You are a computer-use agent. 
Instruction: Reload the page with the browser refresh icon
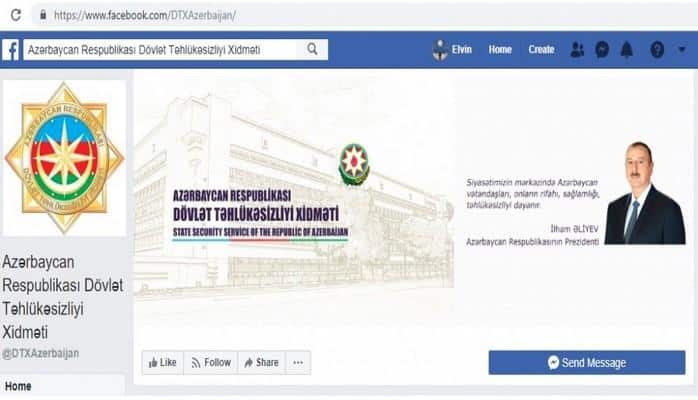16,15
